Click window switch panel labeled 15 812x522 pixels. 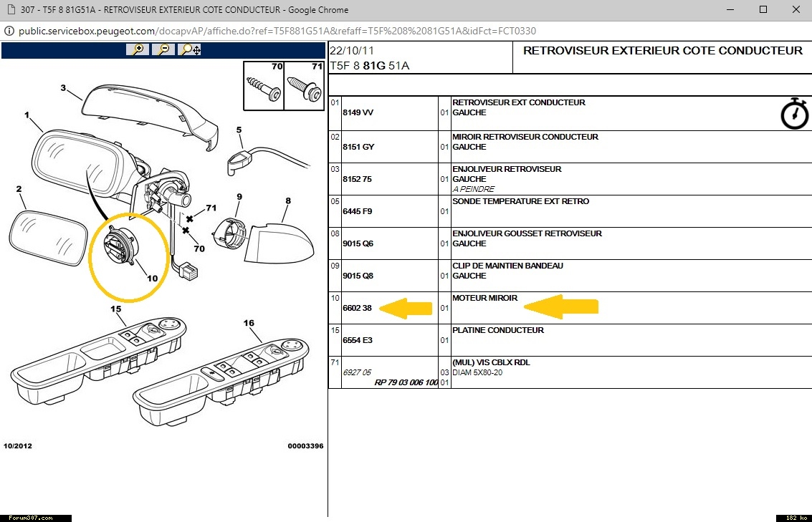pyautogui.click(x=98, y=361)
